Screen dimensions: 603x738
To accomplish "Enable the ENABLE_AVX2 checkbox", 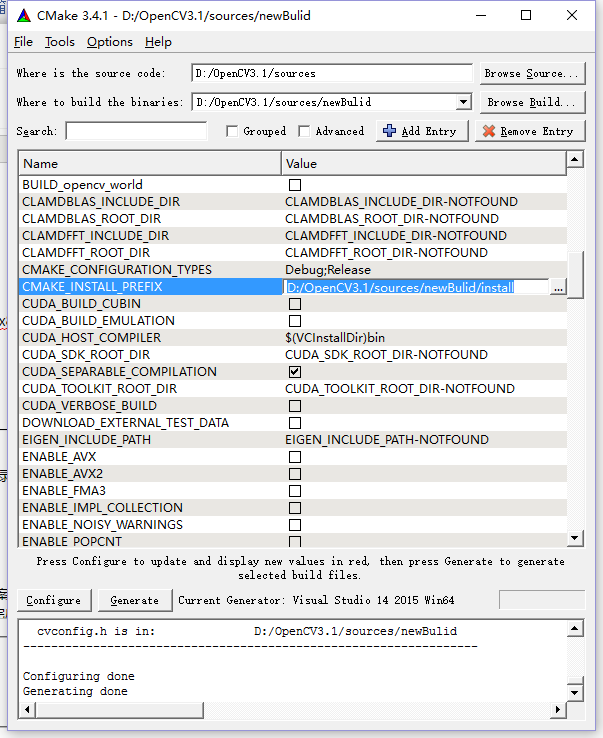I will pos(295,473).
